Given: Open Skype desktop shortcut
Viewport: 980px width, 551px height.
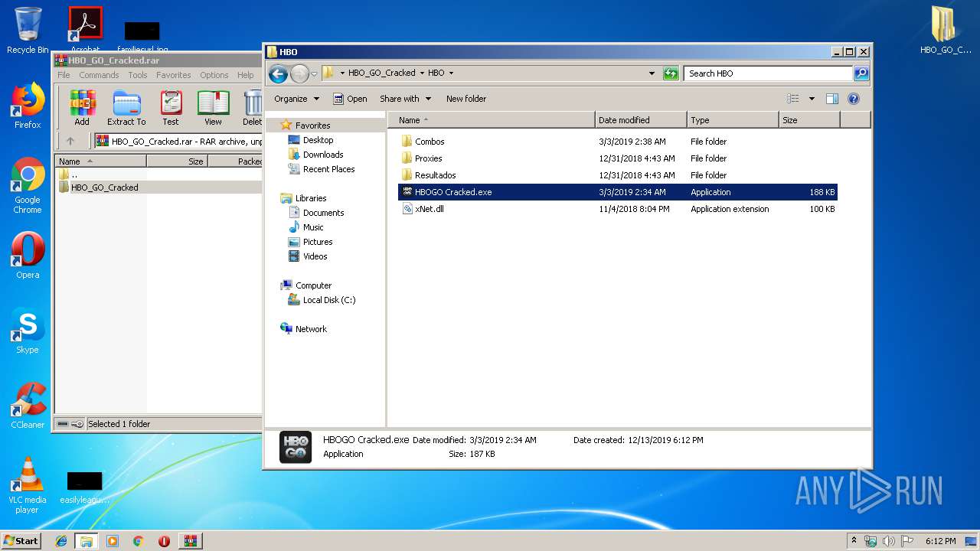Looking at the screenshot, I should point(28,331).
